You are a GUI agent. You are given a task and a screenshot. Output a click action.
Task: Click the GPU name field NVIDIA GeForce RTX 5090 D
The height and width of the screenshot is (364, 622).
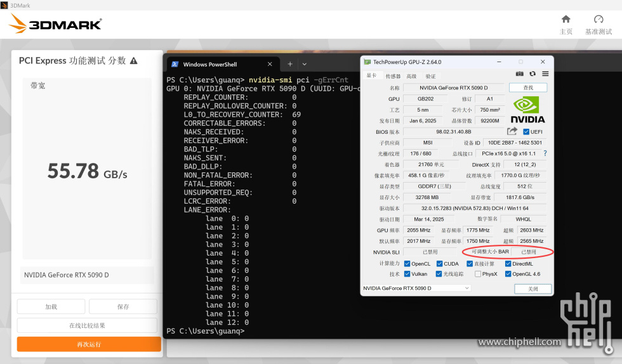tap(453, 88)
